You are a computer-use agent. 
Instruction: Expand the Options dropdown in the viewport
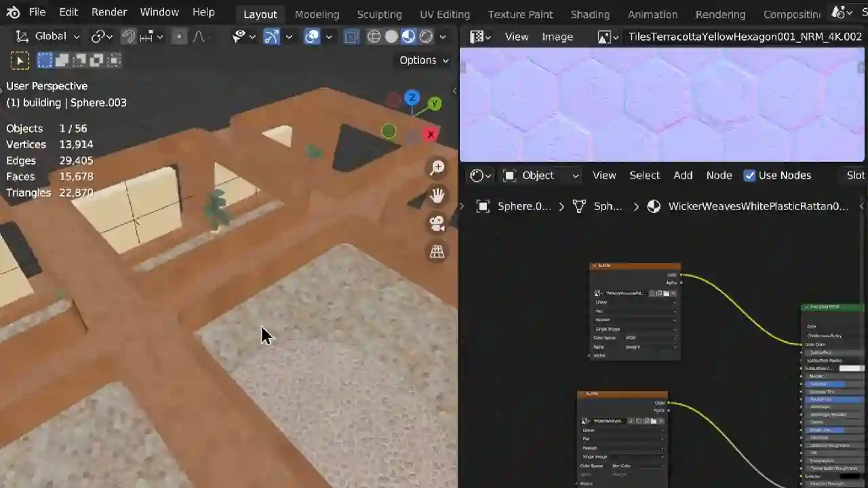[x=424, y=60]
